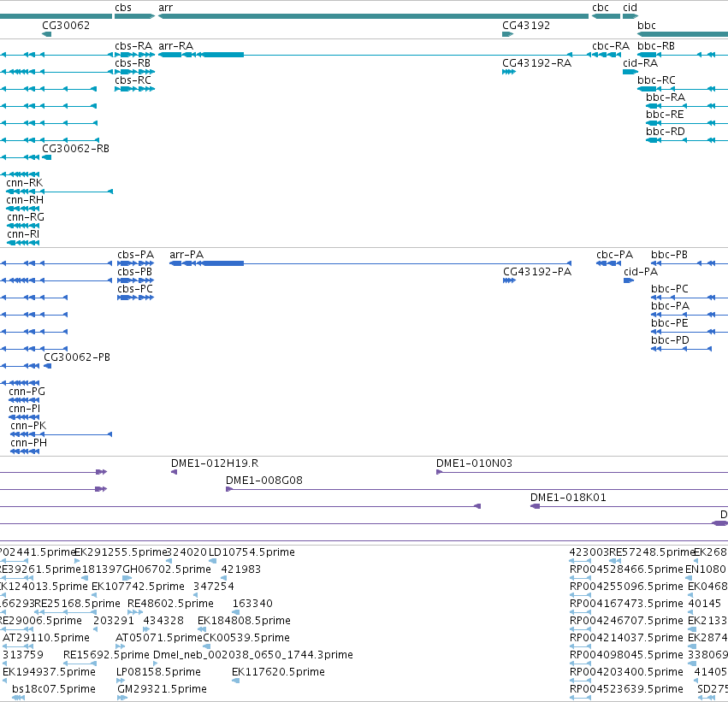
Task: Select the bbc-RC transcript
Action: click(683, 89)
